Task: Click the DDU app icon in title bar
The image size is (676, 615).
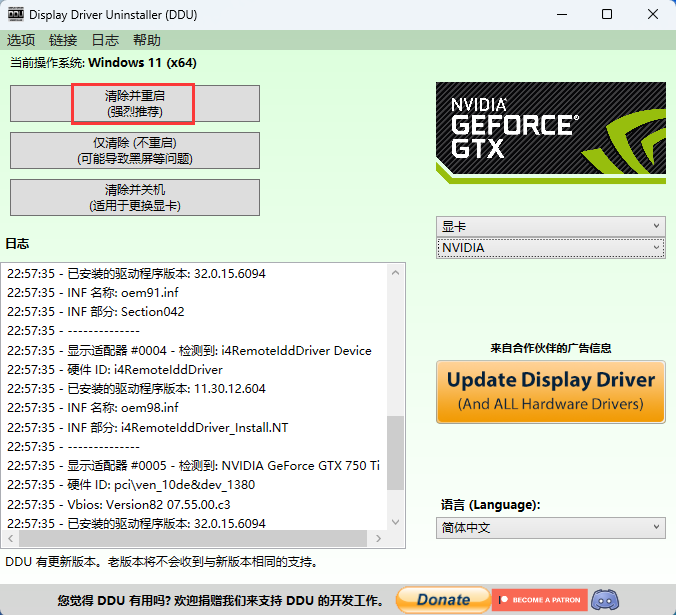Action: (16, 15)
